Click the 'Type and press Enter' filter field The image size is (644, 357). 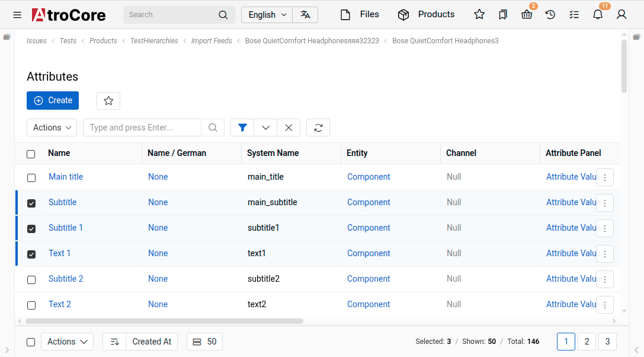(142, 128)
